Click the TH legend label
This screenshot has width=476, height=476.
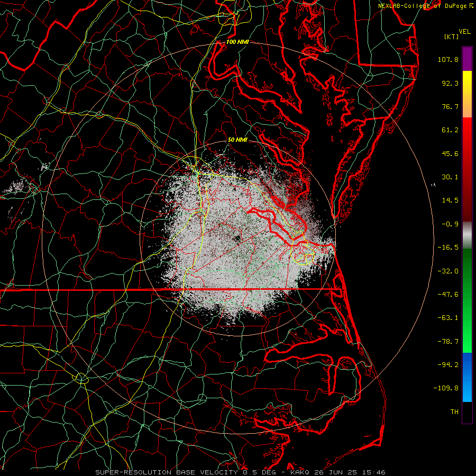454,412
